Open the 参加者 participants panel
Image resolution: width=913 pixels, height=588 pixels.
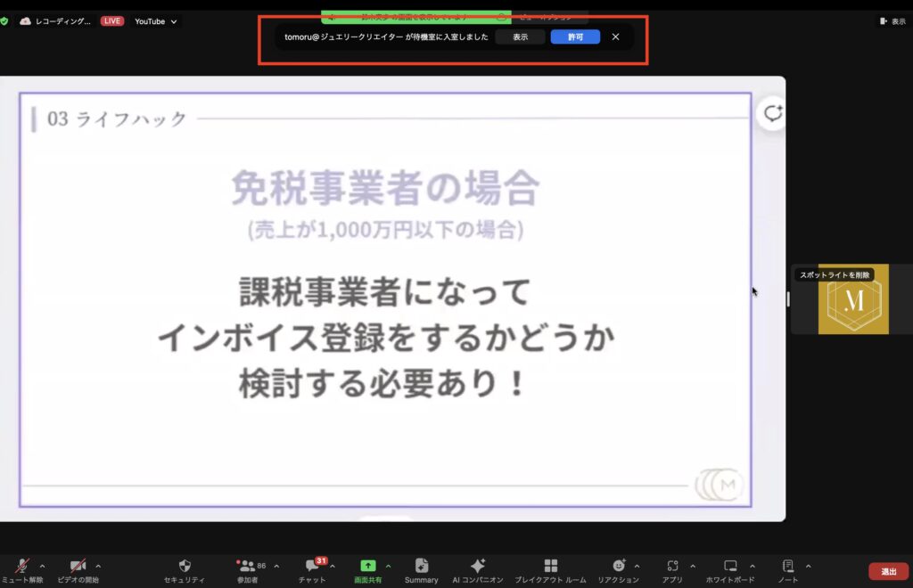[x=246, y=567]
